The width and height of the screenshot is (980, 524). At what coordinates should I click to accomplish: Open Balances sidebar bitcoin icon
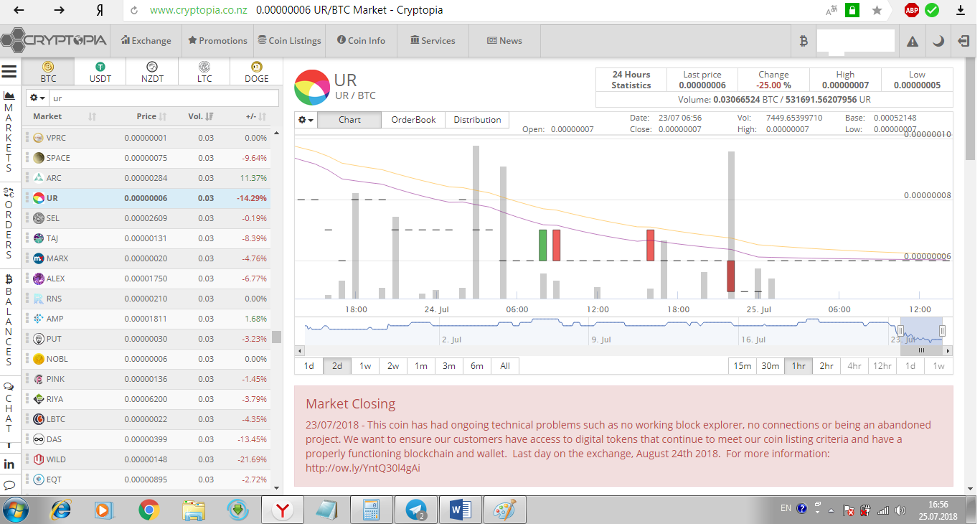coord(9,279)
